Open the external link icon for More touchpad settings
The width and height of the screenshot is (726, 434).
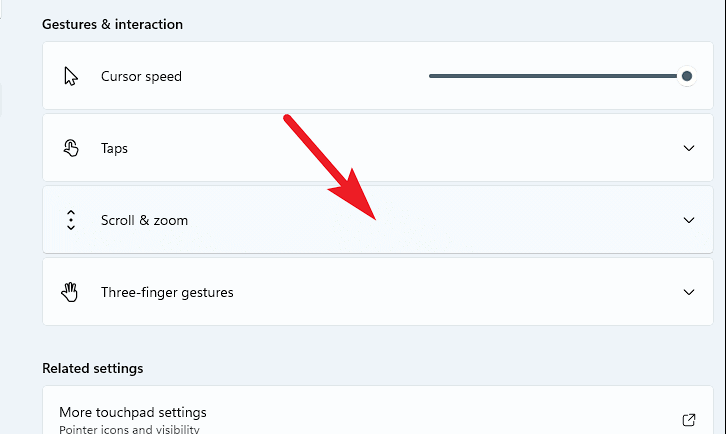point(689,420)
